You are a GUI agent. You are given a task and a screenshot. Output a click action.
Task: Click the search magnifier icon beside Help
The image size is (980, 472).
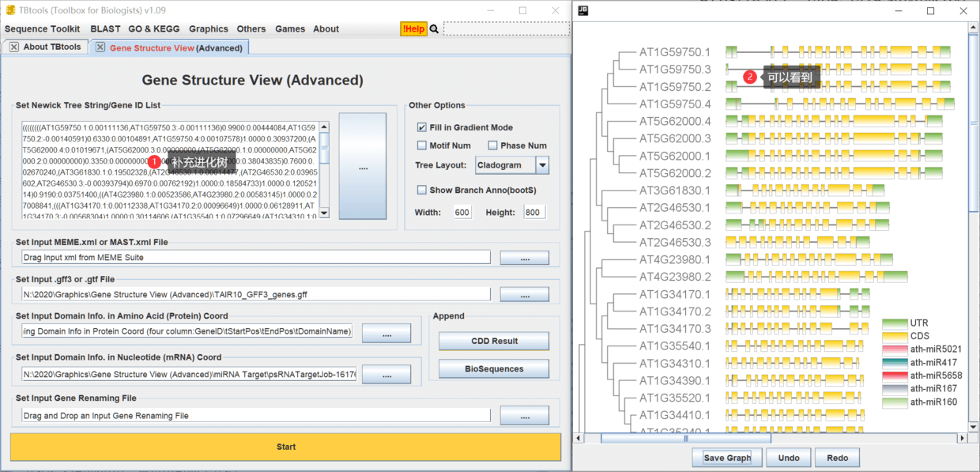434,29
